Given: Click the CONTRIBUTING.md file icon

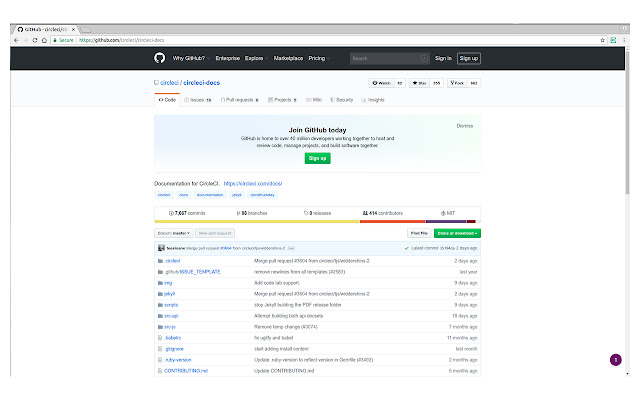Looking at the screenshot, I should [x=160, y=371].
